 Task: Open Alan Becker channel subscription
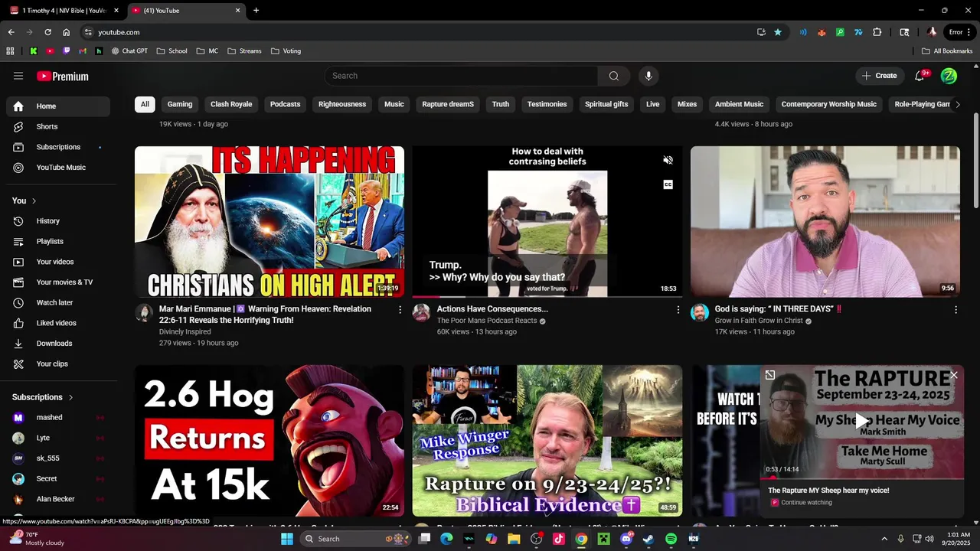pos(58,499)
